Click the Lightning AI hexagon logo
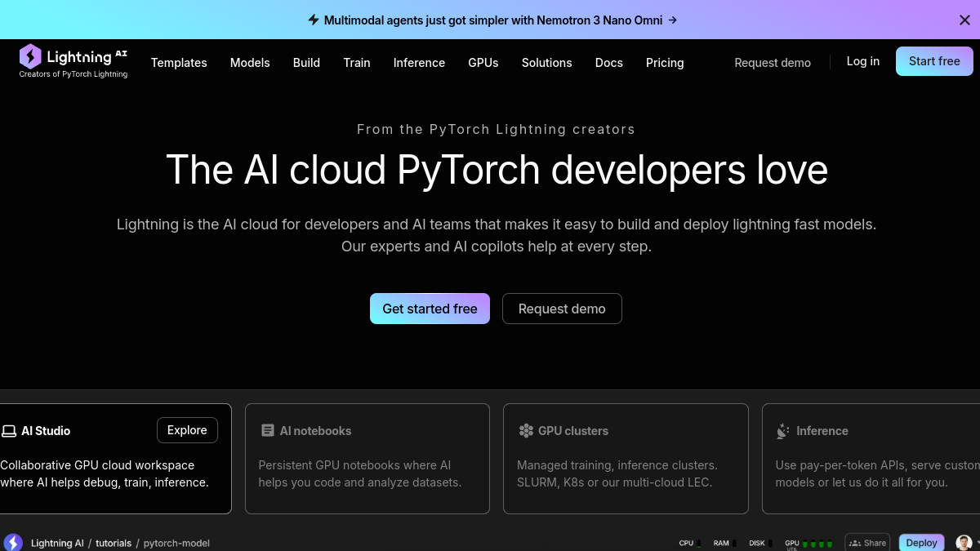 click(x=30, y=56)
